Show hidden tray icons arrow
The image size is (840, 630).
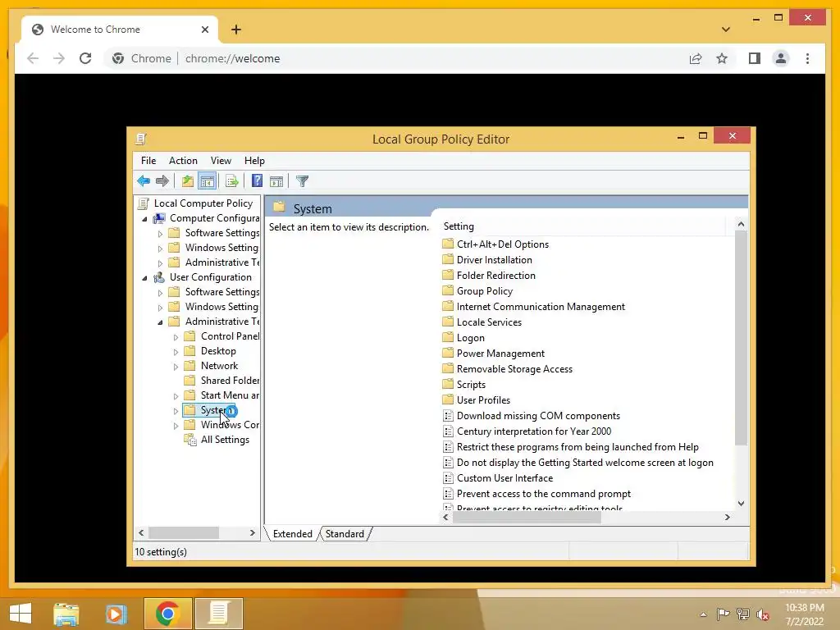coord(703,614)
